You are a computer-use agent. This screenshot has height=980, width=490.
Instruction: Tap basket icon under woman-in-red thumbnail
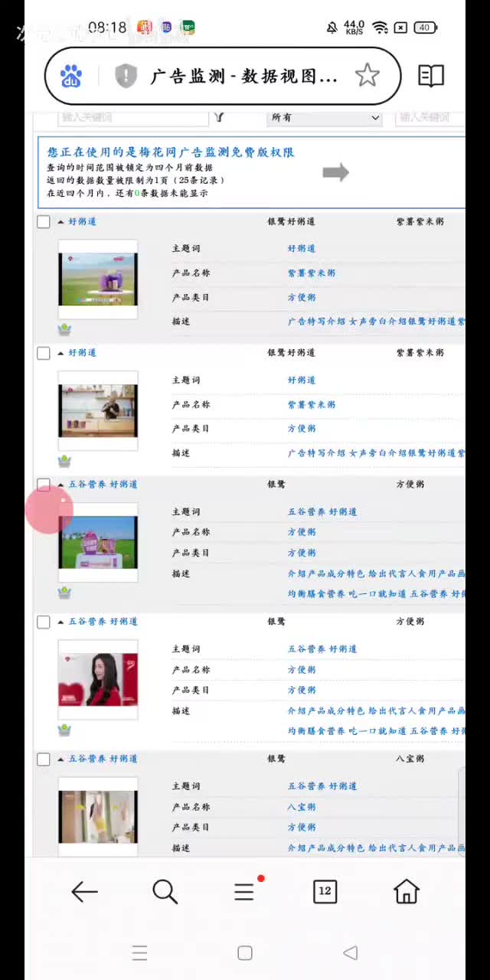(x=64, y=730)
